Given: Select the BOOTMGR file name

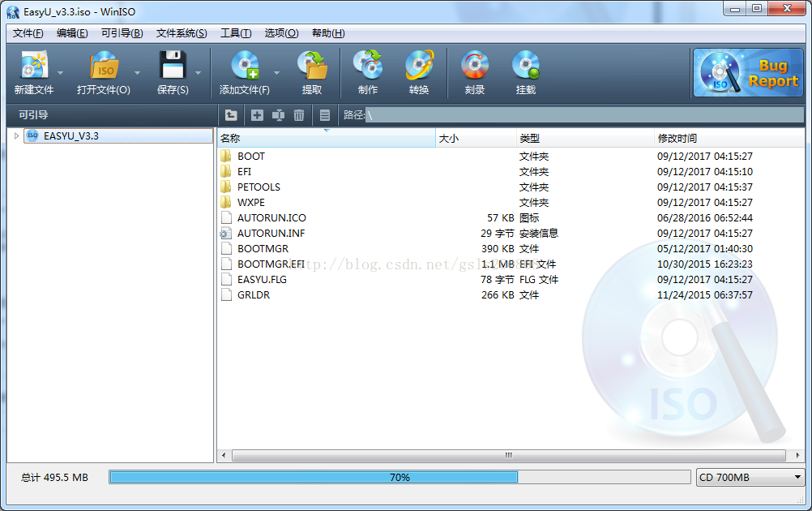Looking at the screenshot, I should pos(263,249).
